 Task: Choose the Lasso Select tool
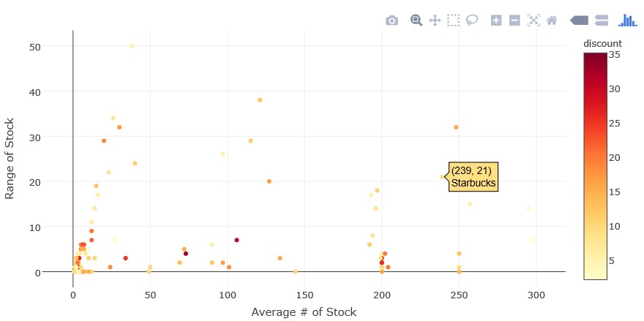point(472,20)
